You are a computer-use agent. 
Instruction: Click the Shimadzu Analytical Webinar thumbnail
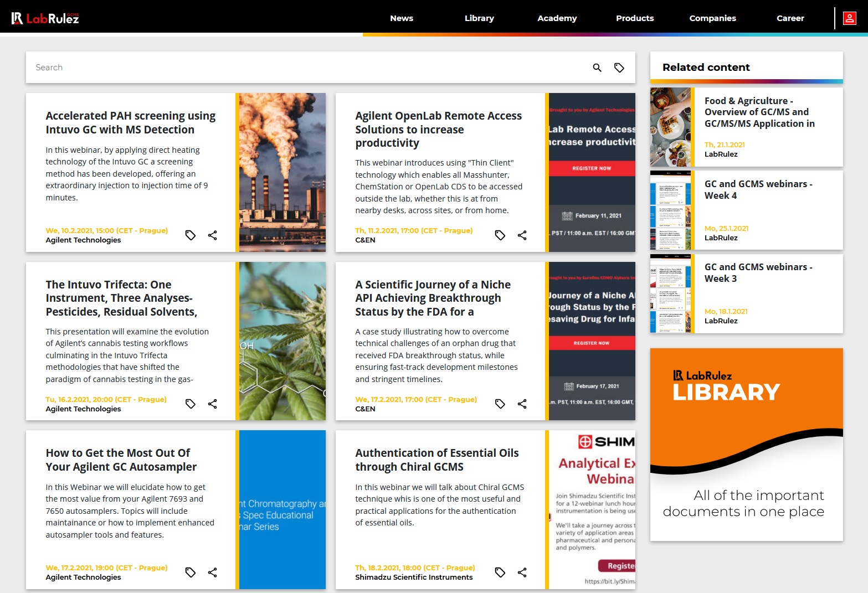[592, 509]
